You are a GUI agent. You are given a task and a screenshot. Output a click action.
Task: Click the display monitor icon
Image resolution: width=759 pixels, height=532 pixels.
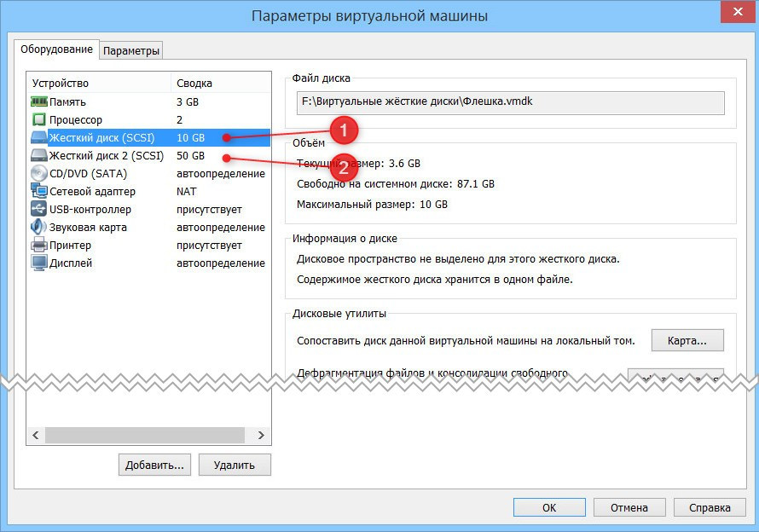pyautogui.click(x=39, y=263)
